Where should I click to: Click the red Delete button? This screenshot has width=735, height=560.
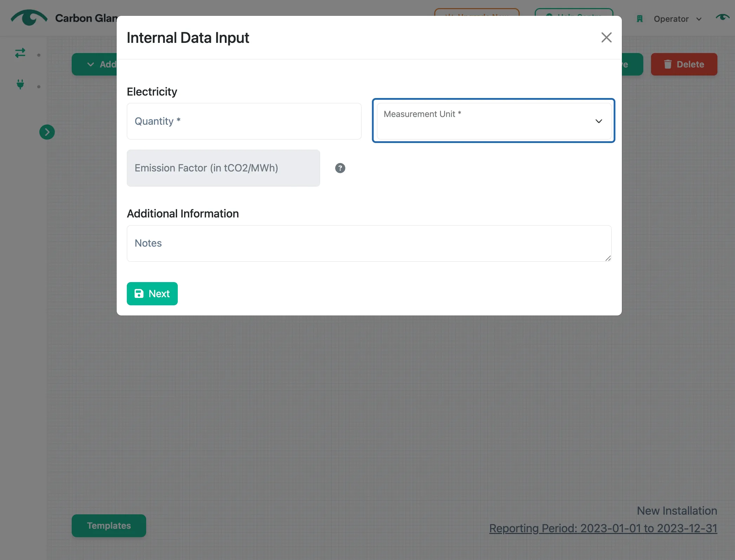684,64
